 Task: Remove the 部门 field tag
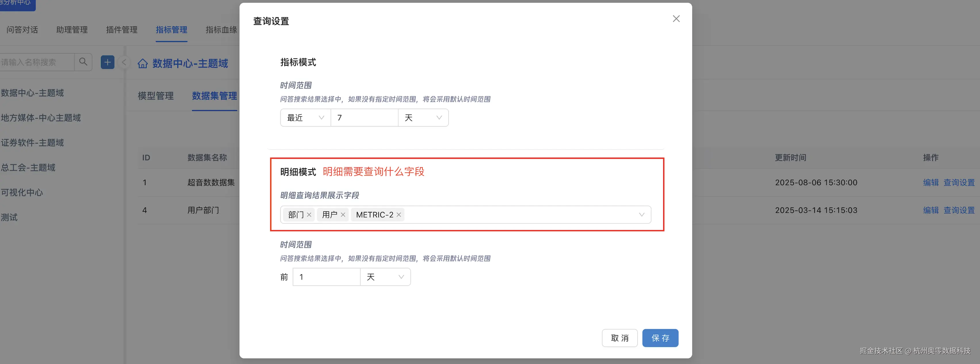click(309, 214)
